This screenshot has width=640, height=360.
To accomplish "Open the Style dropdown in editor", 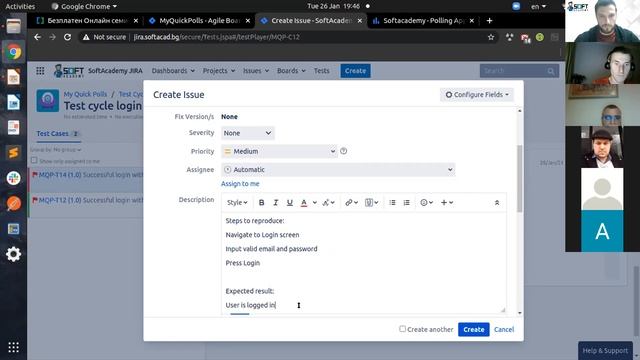I will (237, 202).
